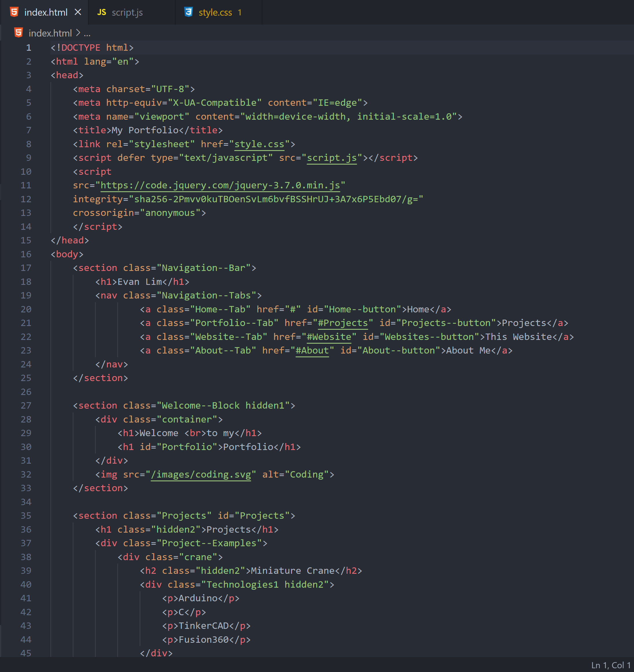The width and height of the screenshot is (634, 672).
Task: Click the id="Portfolio" h1 line
Action: point(209,447)
